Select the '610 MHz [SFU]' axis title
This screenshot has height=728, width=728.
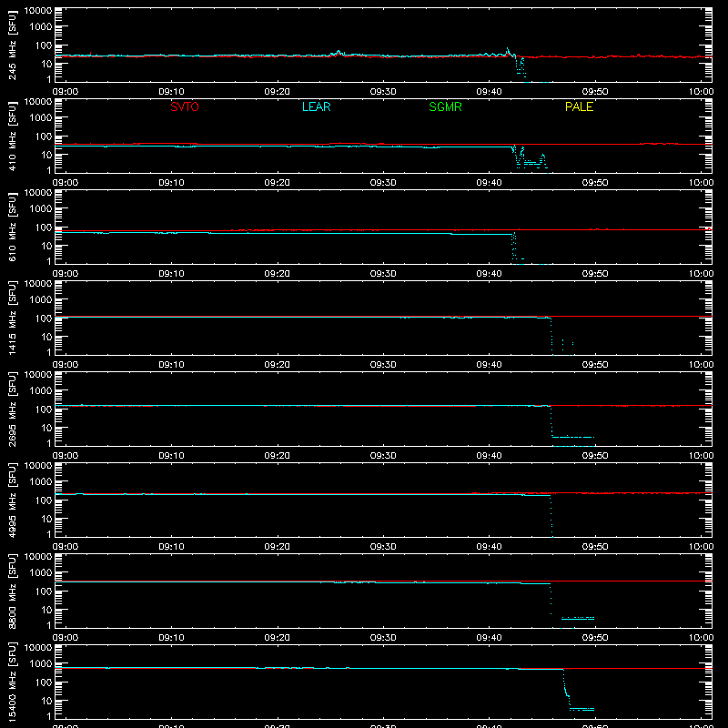pos(12,227)
